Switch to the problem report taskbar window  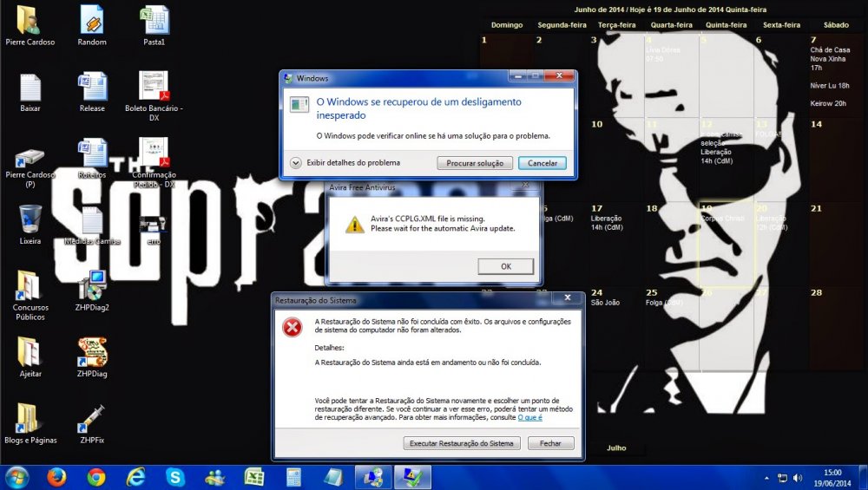tap(412, 477)
